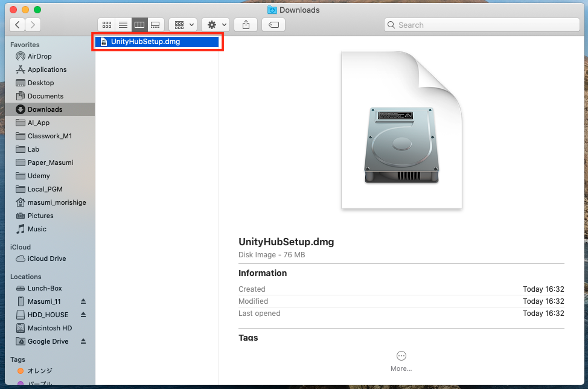Click the UnityHubSetup.dmg title in preview pane
588x389 pixels.
pos(286,242)
